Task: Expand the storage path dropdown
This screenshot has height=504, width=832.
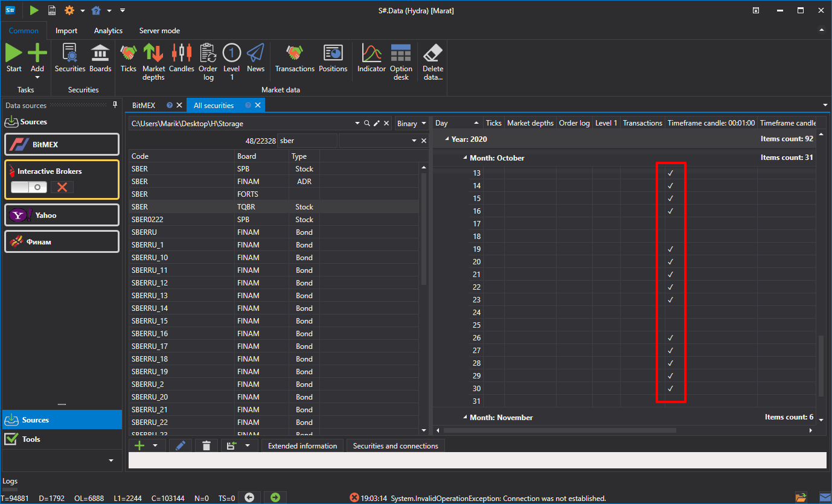Action: point(357,123)
